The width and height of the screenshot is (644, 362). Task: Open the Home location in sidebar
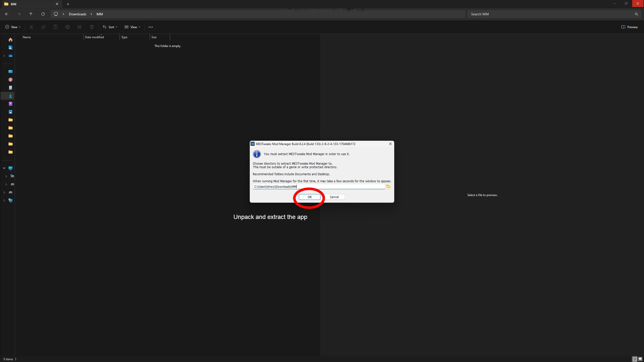click(x=10, y=40)
